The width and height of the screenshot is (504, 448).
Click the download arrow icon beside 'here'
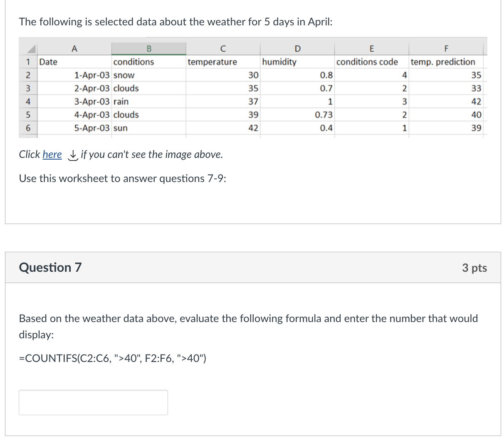(73, 155)
